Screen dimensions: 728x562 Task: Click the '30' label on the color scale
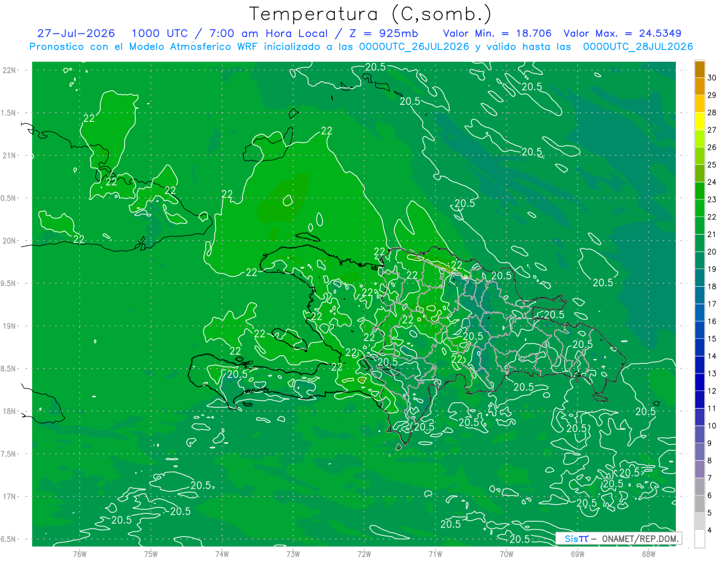[712, 78]
